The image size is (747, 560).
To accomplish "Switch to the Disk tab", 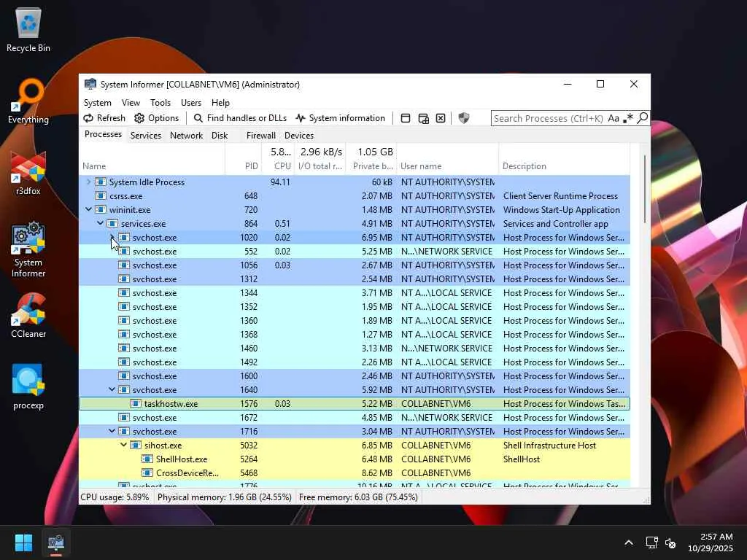I will pos(220,136).
